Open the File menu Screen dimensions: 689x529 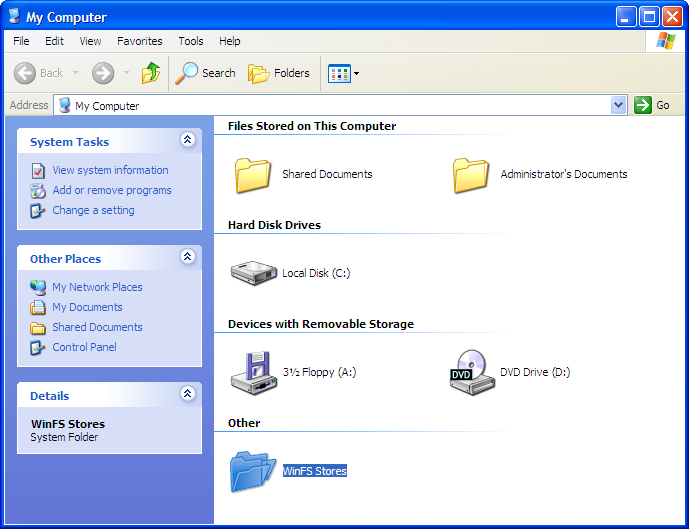click(21, 41)
